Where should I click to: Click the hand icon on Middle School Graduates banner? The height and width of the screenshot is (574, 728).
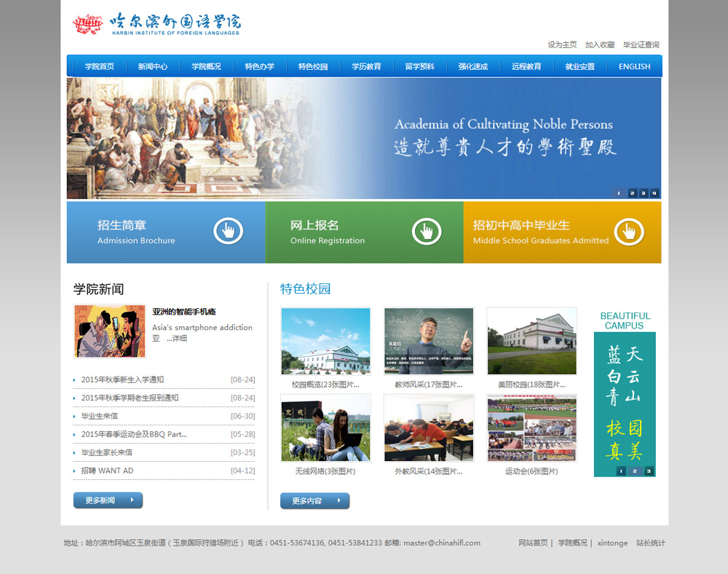(629, 231)
